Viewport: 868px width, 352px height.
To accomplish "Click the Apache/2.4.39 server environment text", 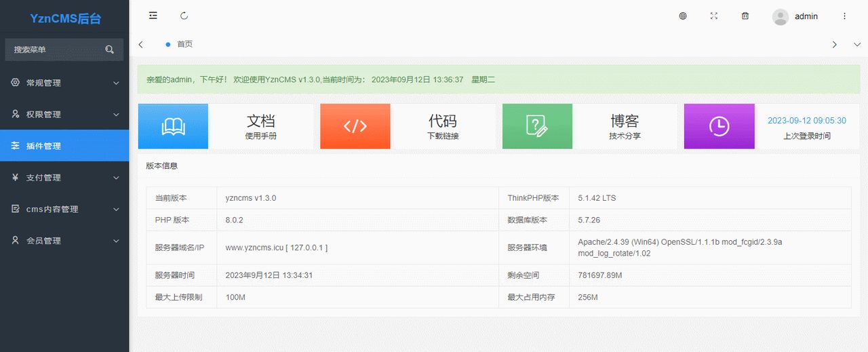I will 680,248.
